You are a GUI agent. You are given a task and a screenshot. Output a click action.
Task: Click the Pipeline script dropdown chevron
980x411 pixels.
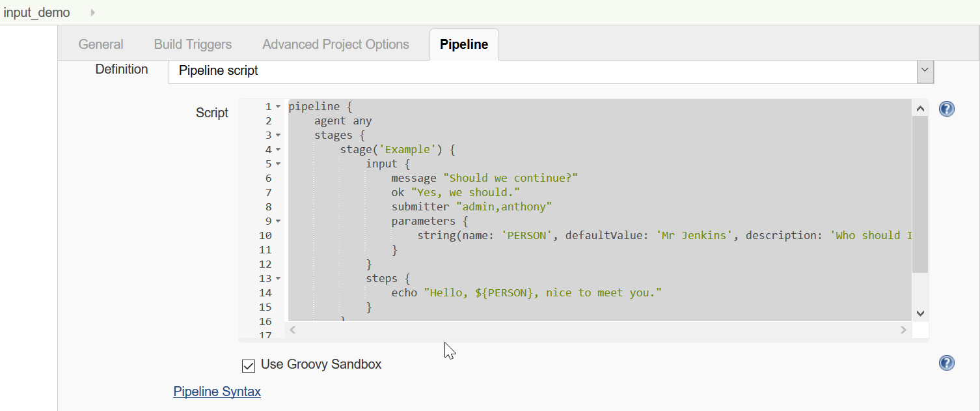click(924, 70)
